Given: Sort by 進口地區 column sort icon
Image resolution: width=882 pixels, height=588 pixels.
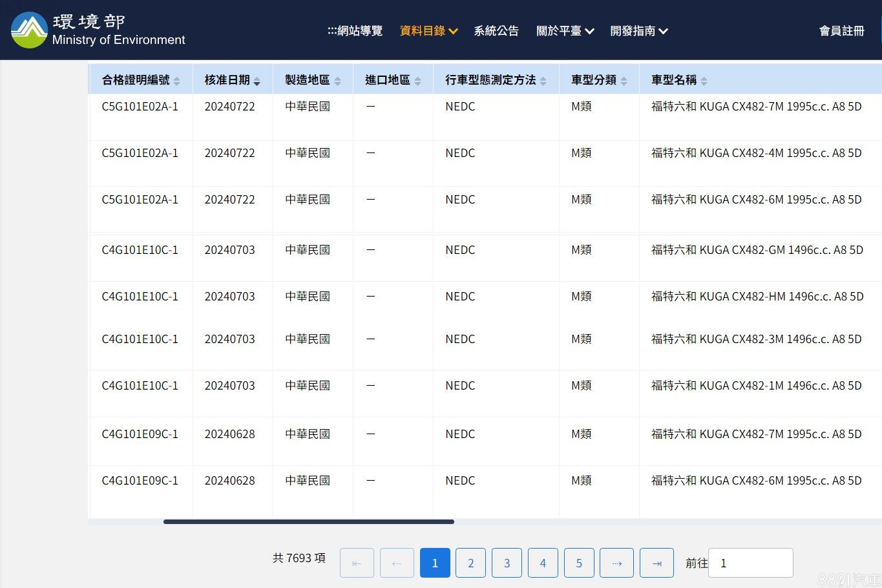Looking at the screenshot, I should [x=417, y=81].
